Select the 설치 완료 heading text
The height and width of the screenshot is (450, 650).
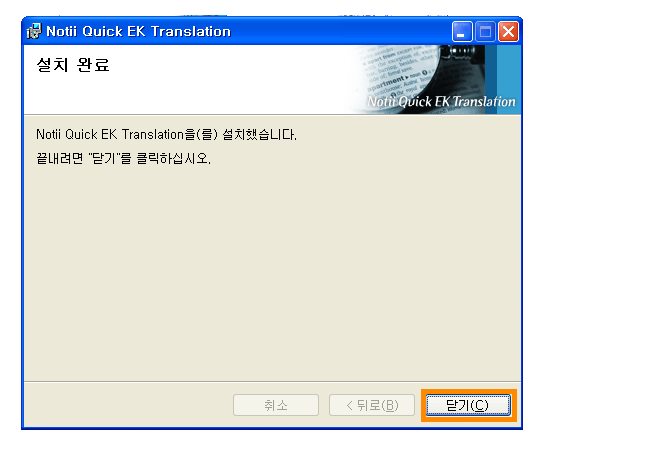tap(73, 65)
